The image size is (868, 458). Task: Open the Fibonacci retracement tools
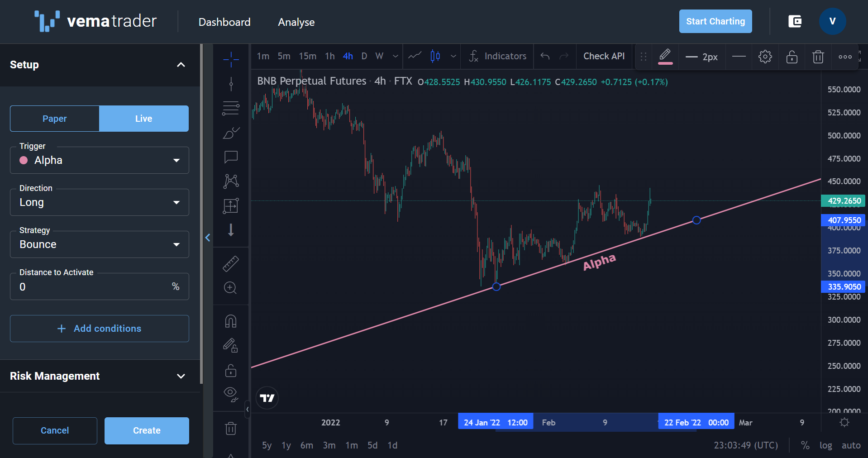[x=231, y=108]
